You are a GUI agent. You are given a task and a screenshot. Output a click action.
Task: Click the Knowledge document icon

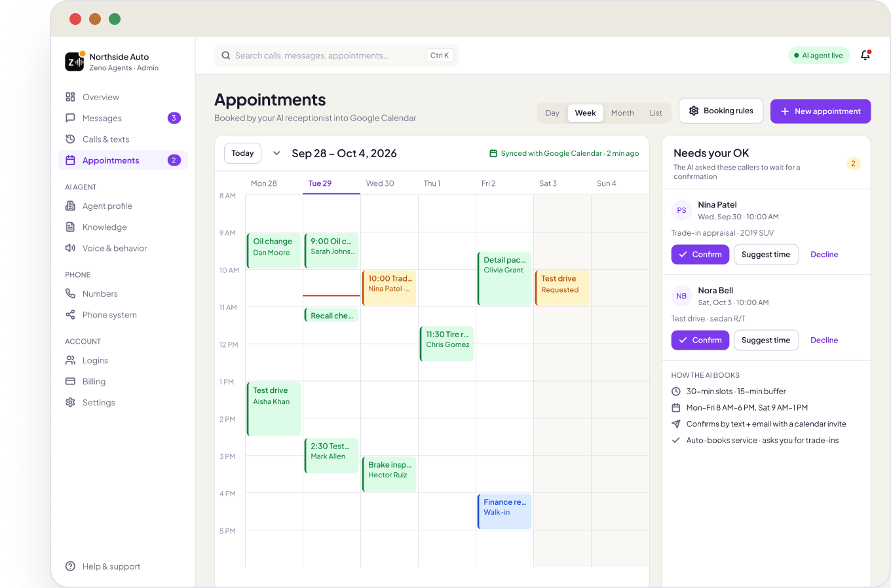70,227
